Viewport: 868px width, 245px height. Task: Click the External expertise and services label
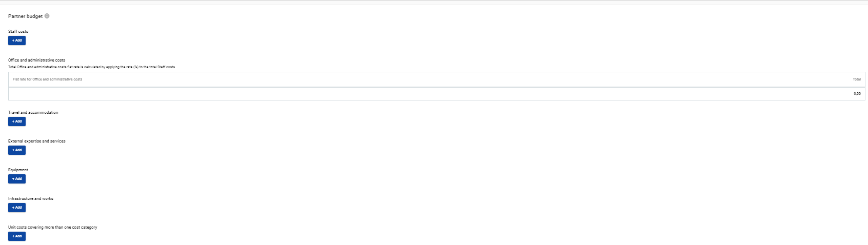[36, 141]
